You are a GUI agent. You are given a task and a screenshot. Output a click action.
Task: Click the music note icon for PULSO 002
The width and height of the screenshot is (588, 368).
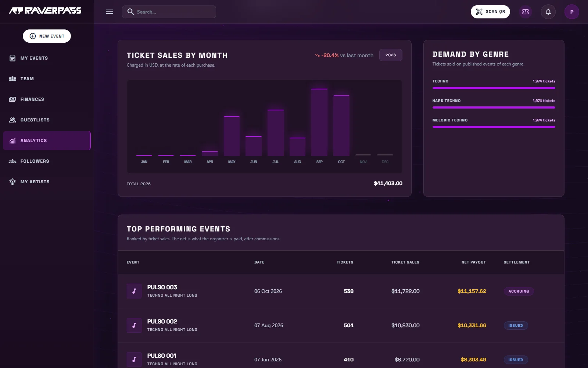point(134,325)
